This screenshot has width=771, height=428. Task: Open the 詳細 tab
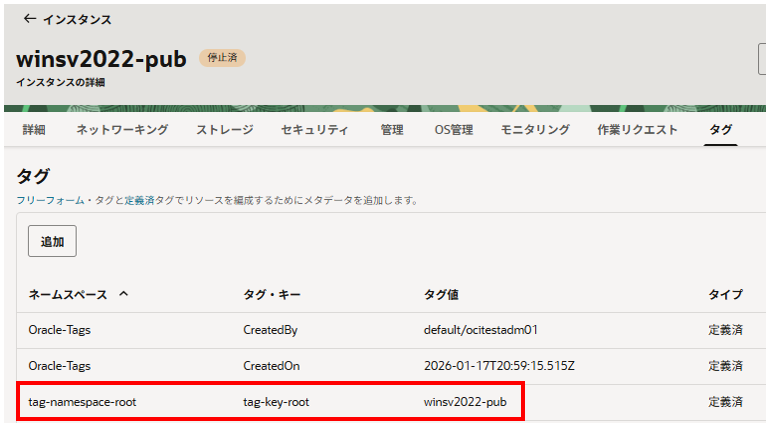[x=34, y=130]
